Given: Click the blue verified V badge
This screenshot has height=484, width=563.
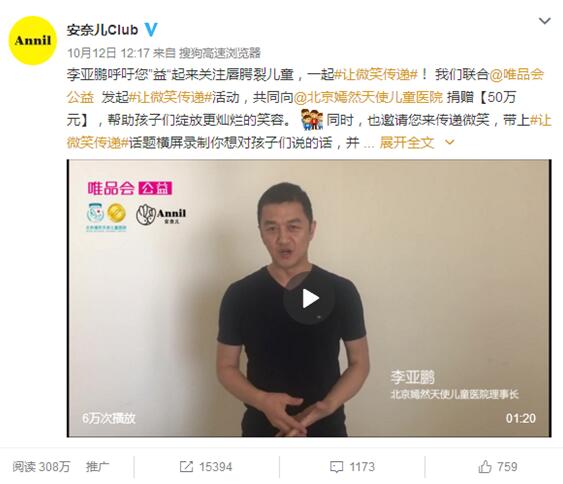Looking at the screenshot, I should click(151, 29).
